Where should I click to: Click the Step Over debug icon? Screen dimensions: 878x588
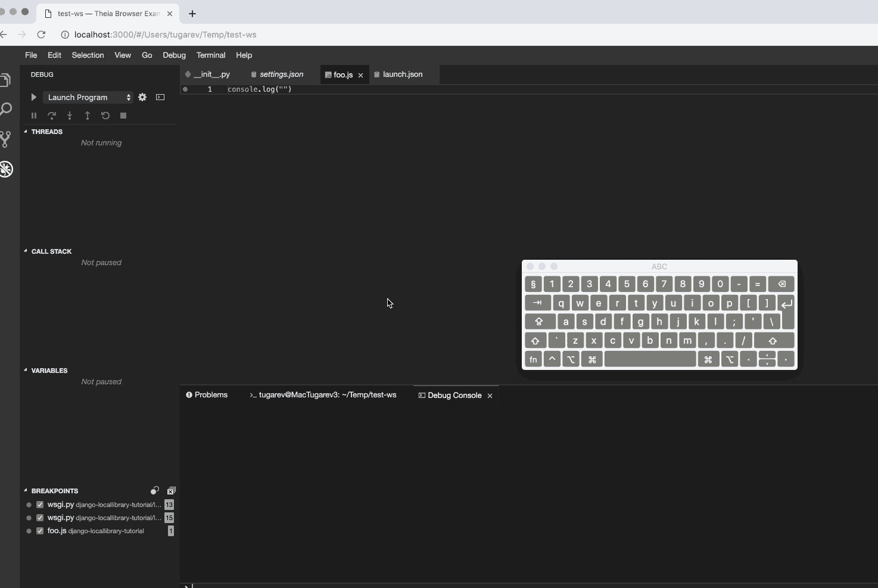pyautogui.click(x=52, y=116)
